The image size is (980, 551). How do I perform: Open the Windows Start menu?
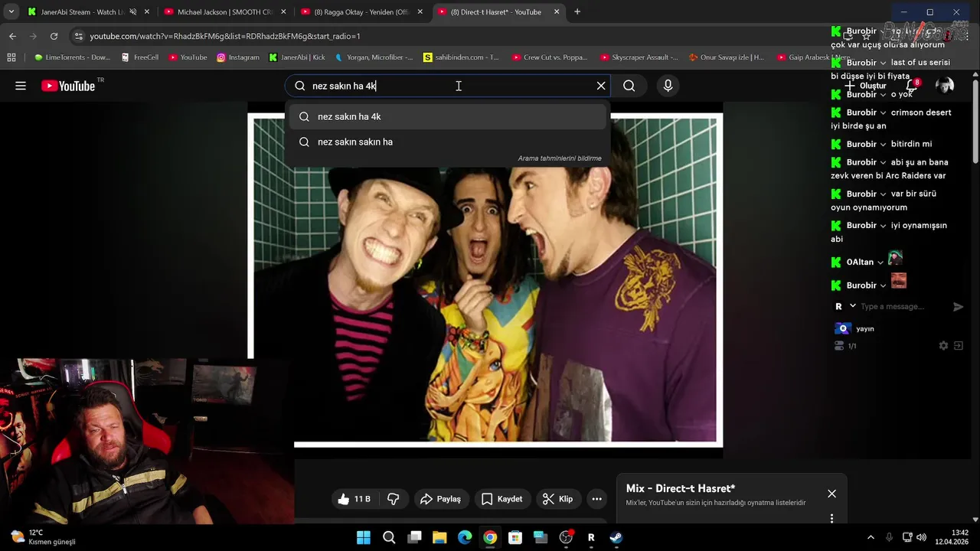[364, 537]
